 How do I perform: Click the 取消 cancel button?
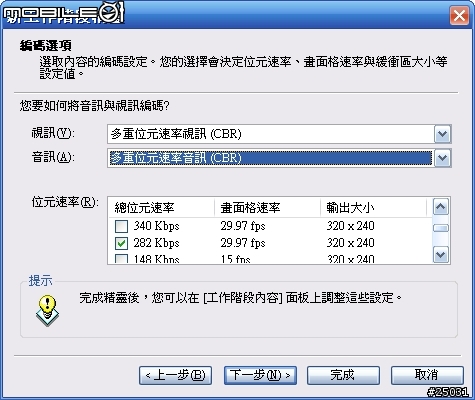[x=427, y=375]
